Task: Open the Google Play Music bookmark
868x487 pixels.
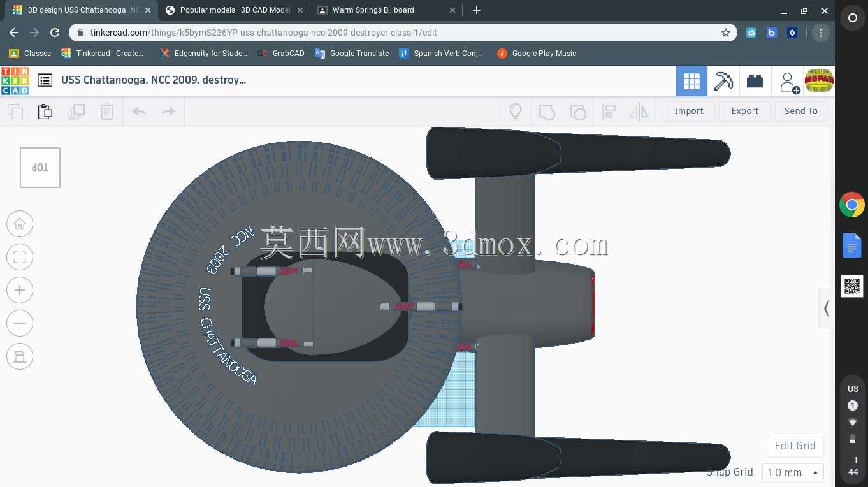Action: (537, 54)
